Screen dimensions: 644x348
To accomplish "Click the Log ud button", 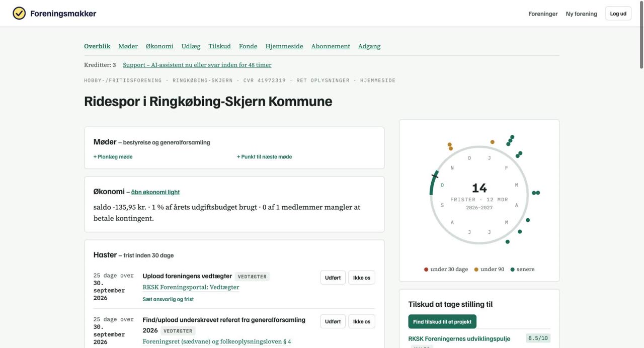I will 618,14.
